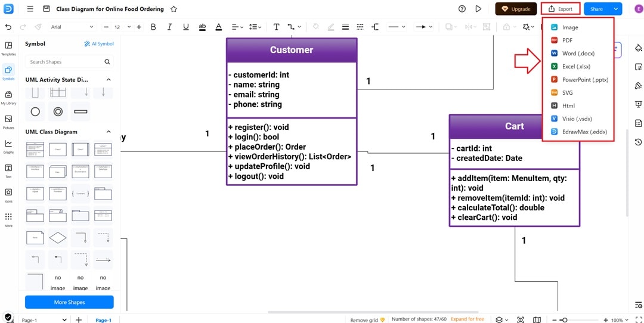Screen dimensions: 644x323
Task: Open line spacing dropdown
Action: [x=255, y=27]
